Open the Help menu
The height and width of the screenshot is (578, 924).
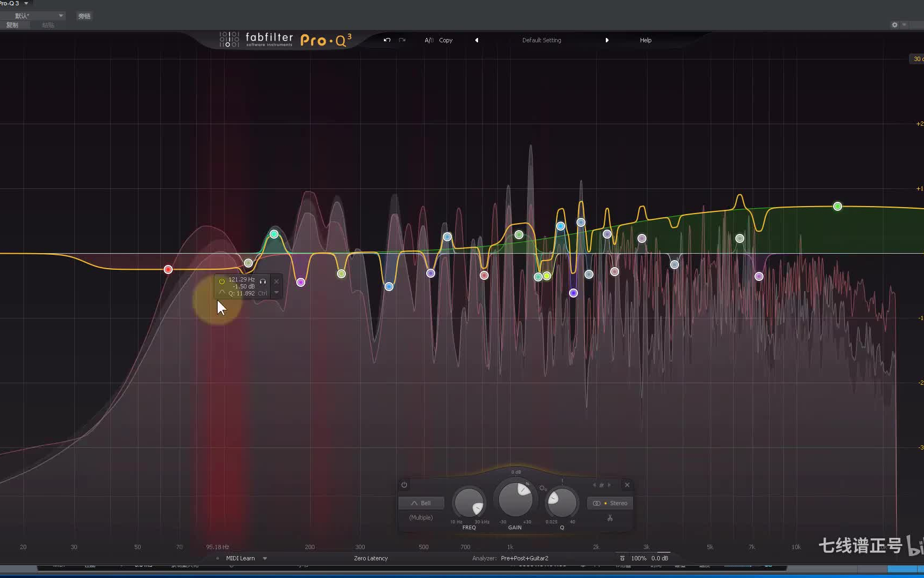point(645,40)
